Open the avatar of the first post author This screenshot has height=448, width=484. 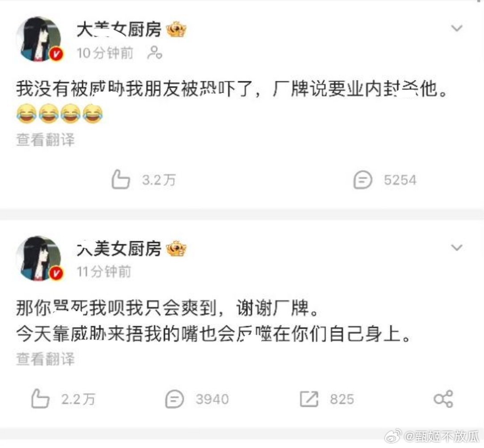pyautogui.click(x=39, y=39)
